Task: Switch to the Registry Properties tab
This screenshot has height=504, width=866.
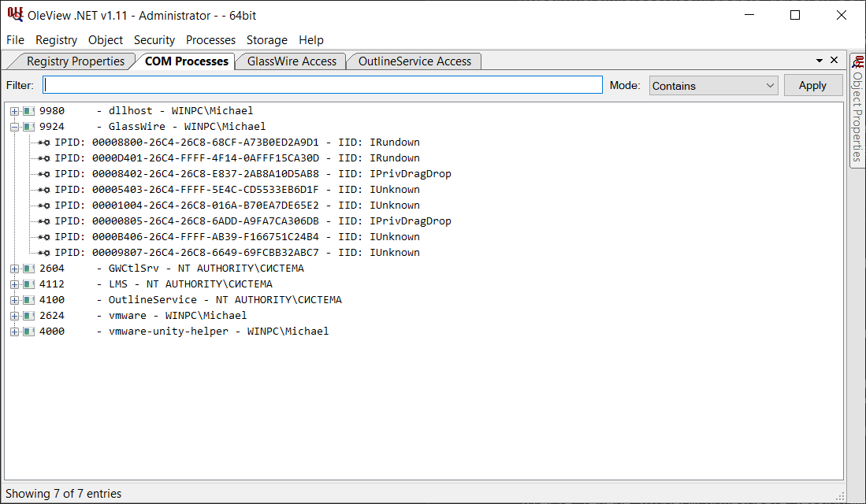Action: coord(76,61)
